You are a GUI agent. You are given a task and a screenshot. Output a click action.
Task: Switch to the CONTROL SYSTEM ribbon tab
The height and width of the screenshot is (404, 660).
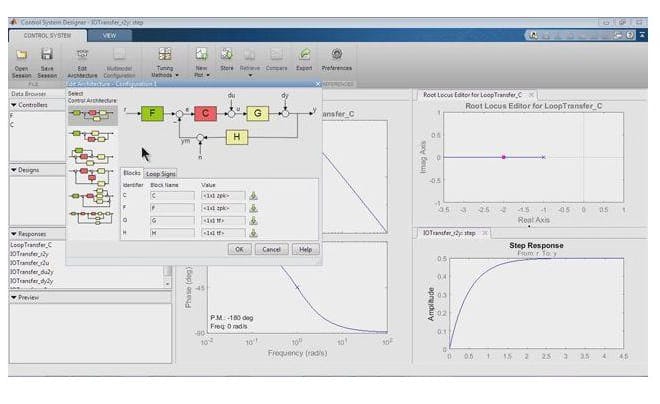coord(48,36)
